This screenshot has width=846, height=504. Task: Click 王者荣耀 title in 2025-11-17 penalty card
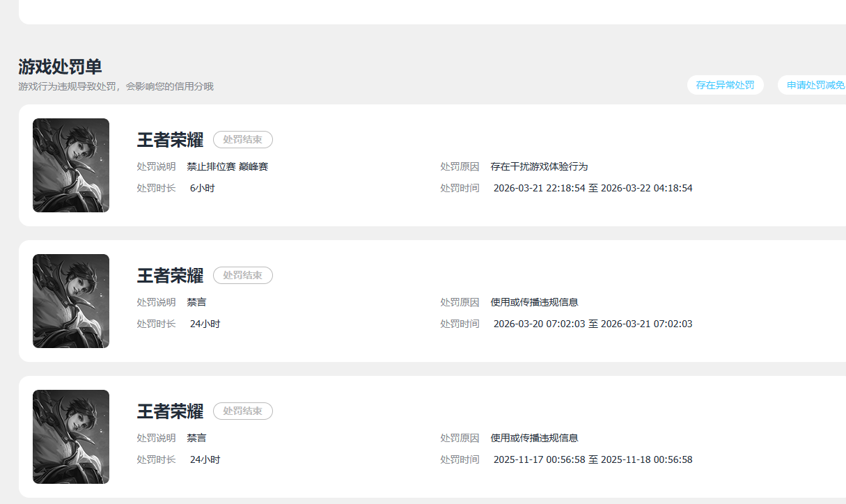[170, 411]
